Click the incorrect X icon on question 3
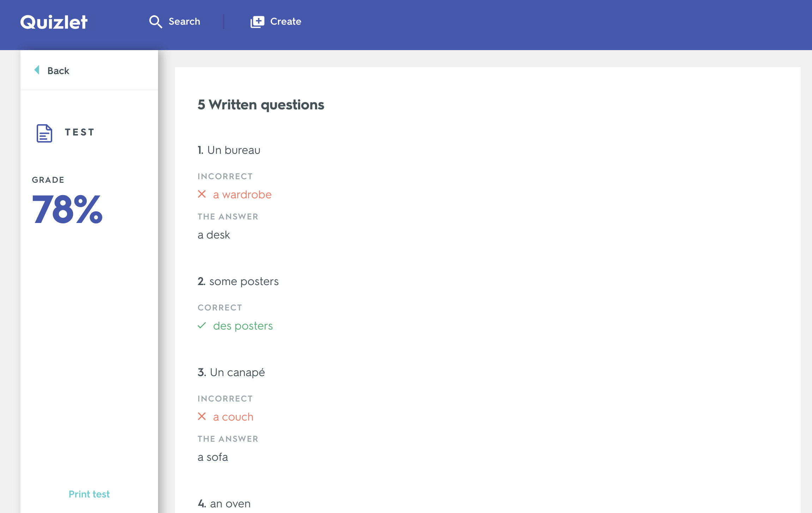This screenshot has height=513, width=812. 202,417
